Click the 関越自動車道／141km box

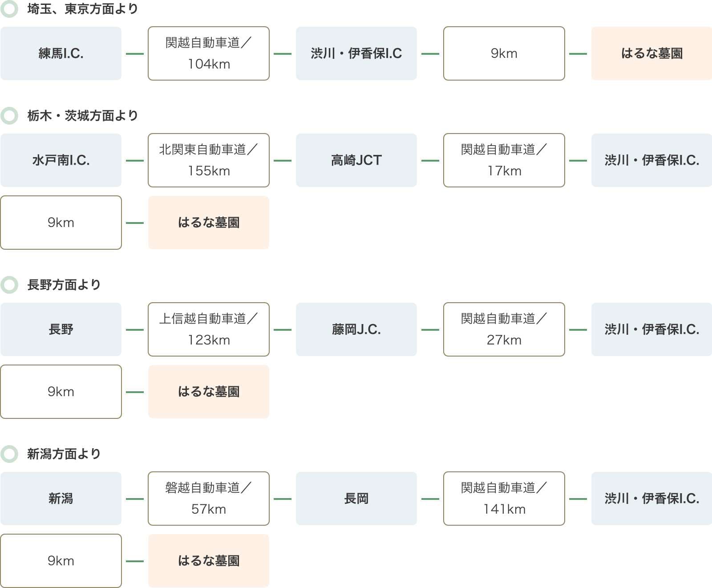click(x=504, y=499)
